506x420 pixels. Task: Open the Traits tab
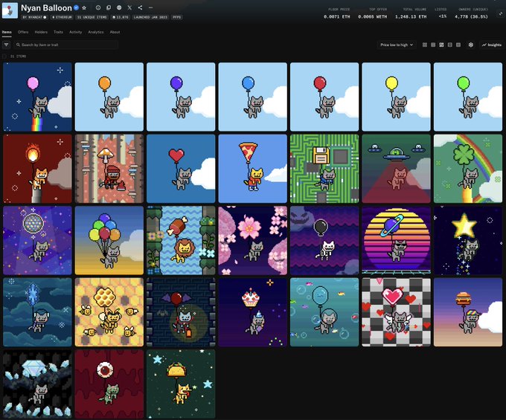coord(58,32)
